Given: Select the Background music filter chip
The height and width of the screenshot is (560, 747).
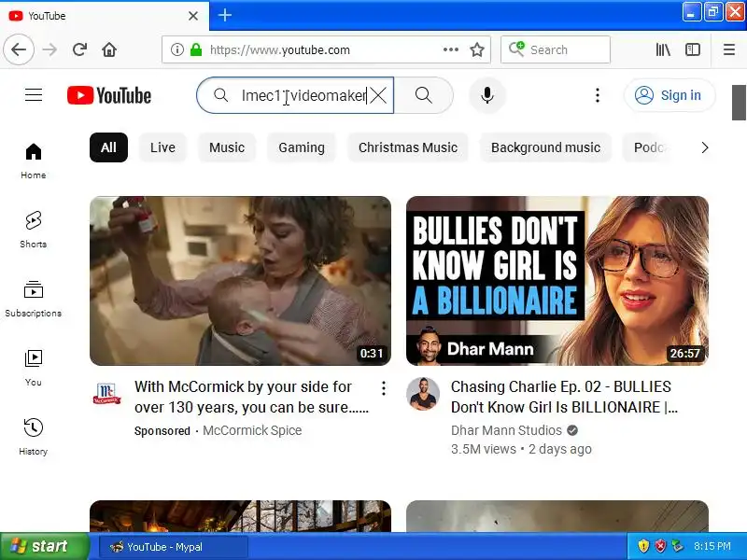Looking at the screenshot, I should [x=545, y=147].
